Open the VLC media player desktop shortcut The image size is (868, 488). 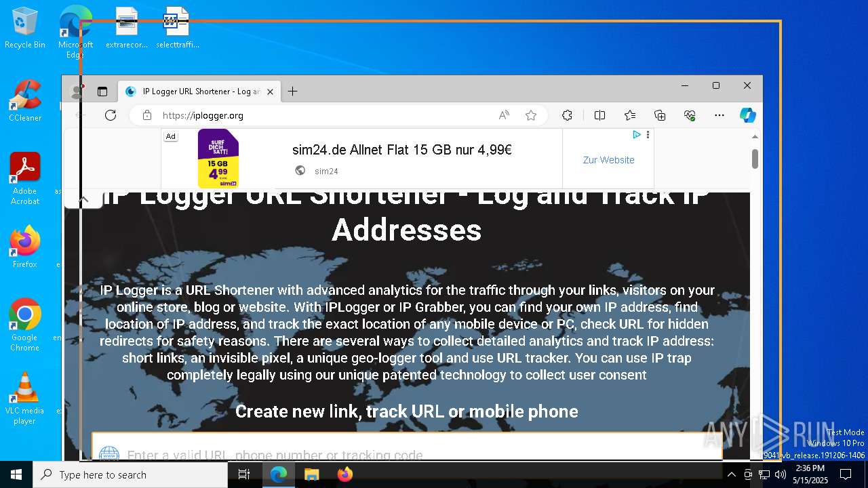click(25, 399)
